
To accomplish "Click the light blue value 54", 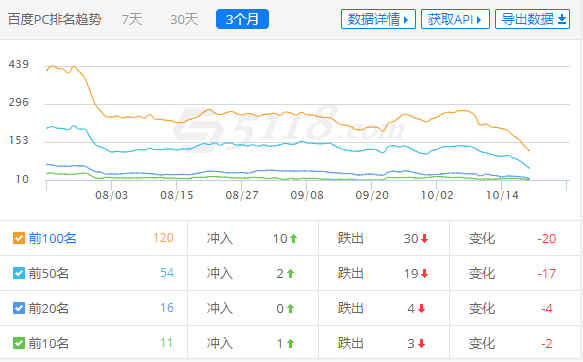I will [x=167, y=273].
